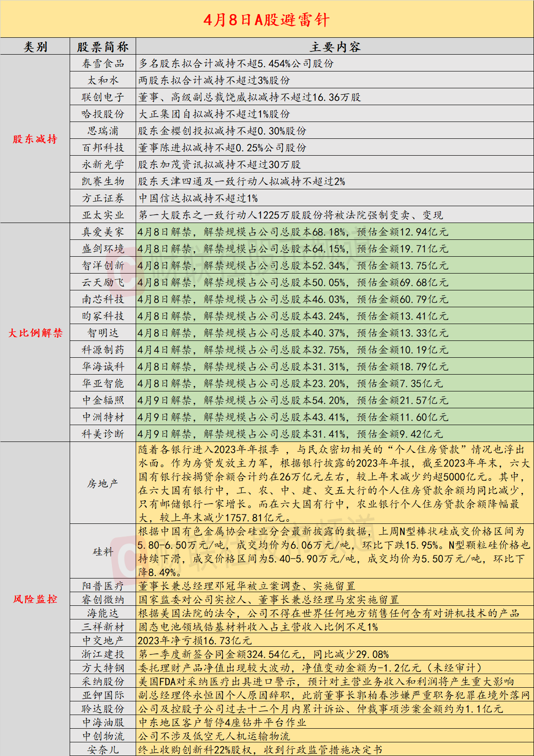Click the stock name '聆达股份'
The width and height of the screenshot is (534, 756).
tap(103, 709)
